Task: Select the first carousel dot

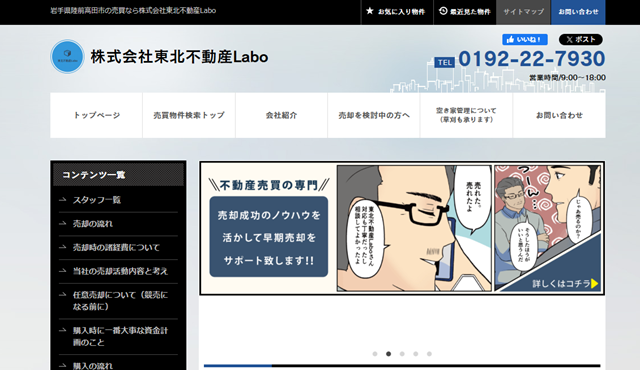Action: point(375,354)
